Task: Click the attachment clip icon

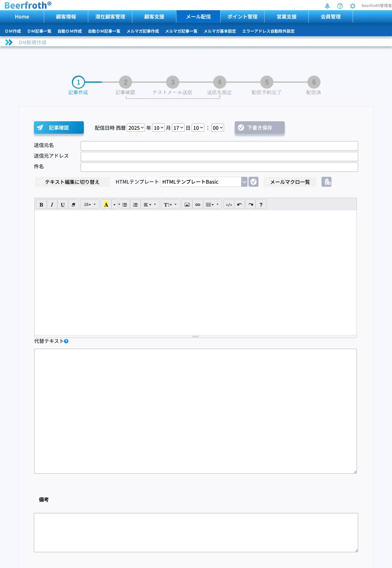Action: (326, 182)
